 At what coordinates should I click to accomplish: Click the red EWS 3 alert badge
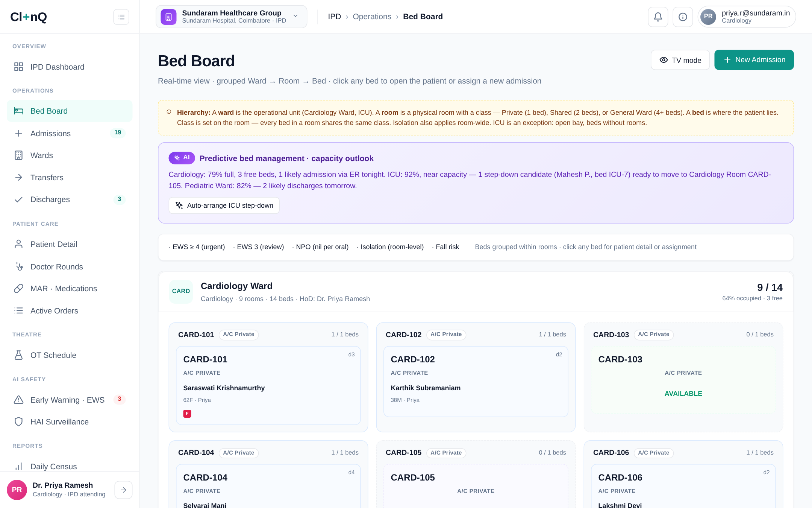(x=119, y=399)
